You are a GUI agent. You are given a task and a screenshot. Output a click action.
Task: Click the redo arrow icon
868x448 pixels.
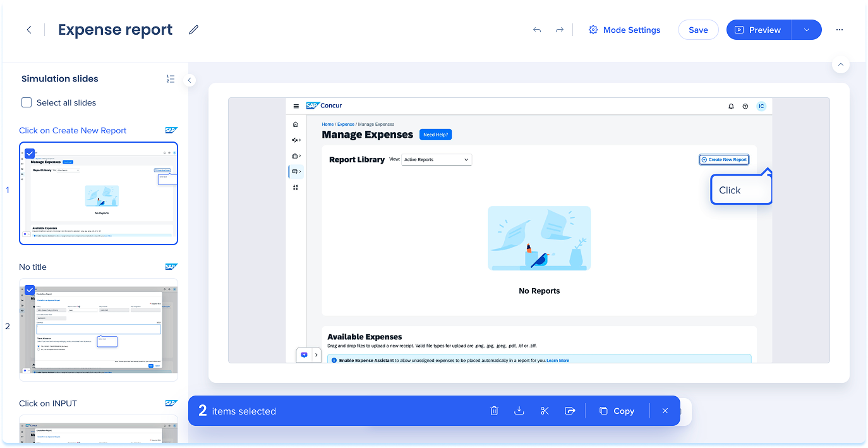coord(559,30)
